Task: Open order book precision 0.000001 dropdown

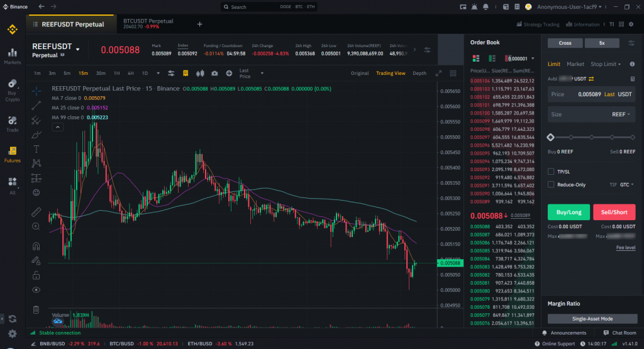Action: click(520, 58)
